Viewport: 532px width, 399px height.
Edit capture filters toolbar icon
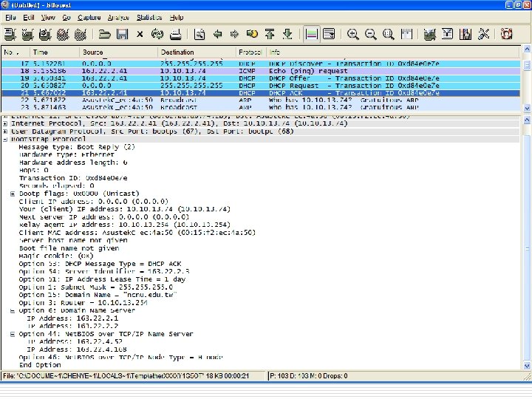click(430, 34)
